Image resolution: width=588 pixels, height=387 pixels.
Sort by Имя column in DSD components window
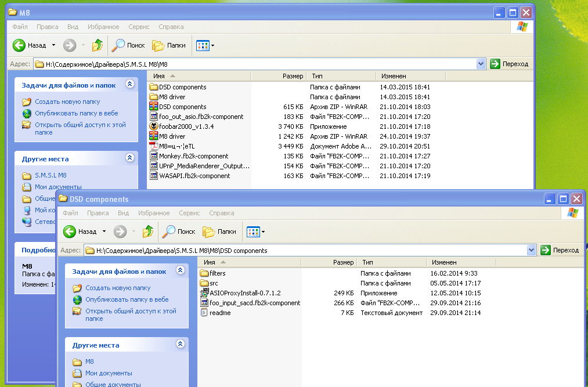pyautogui.click(x=249, y=262)
